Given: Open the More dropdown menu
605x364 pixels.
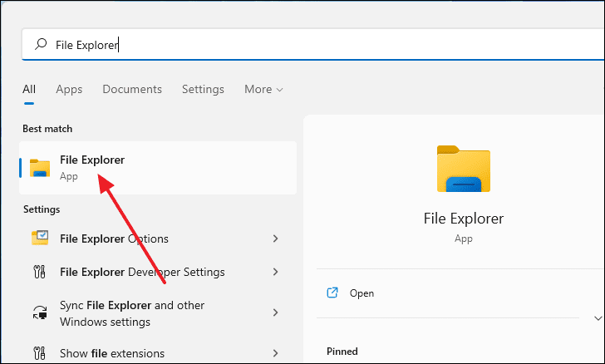Looking at the screenshot, I should tap(263, 89).
